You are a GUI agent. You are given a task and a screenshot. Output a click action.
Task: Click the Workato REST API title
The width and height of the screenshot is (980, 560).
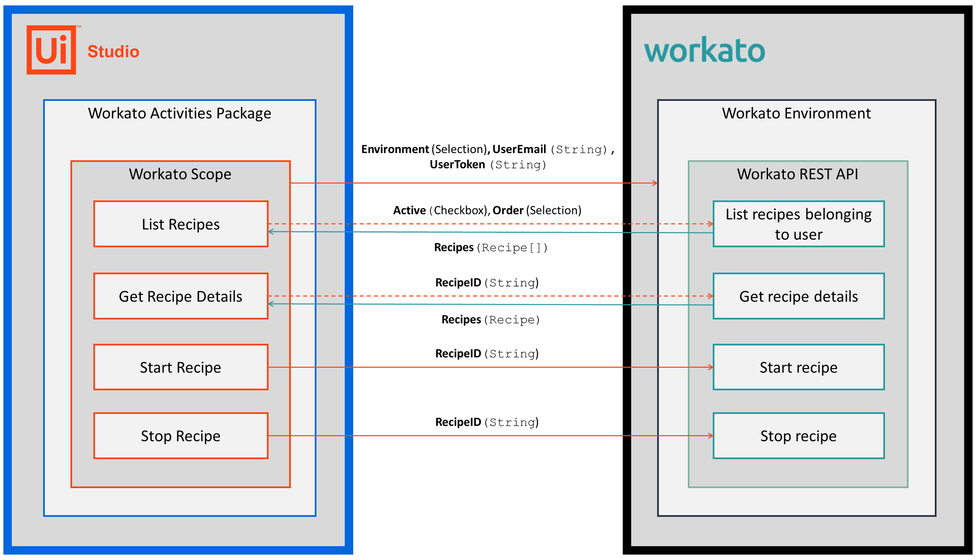797,174
